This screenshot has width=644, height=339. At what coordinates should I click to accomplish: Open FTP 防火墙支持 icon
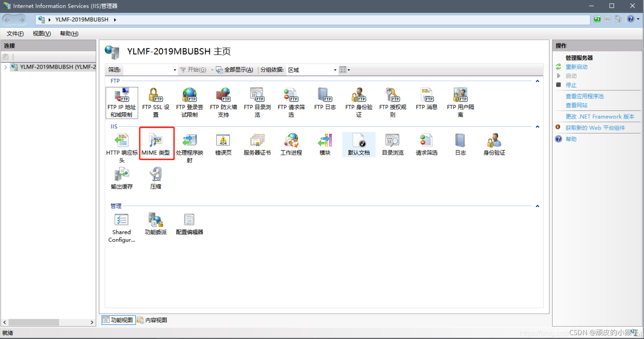point(224,103)
